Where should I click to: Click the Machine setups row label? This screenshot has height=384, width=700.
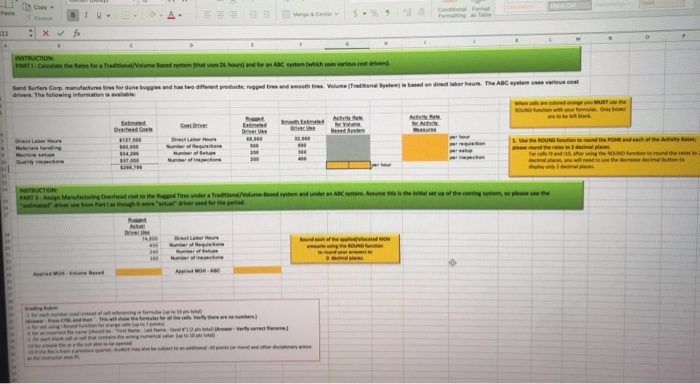pos(35,154)
